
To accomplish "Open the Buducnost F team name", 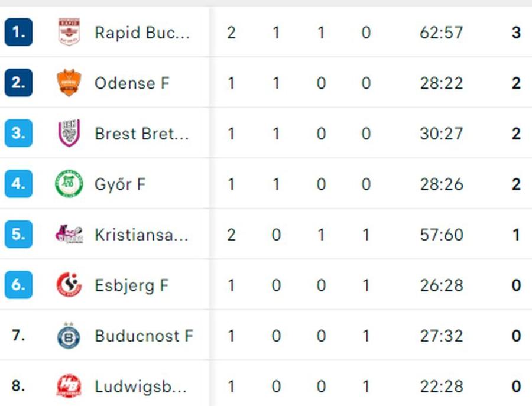I will pos(144,336).
